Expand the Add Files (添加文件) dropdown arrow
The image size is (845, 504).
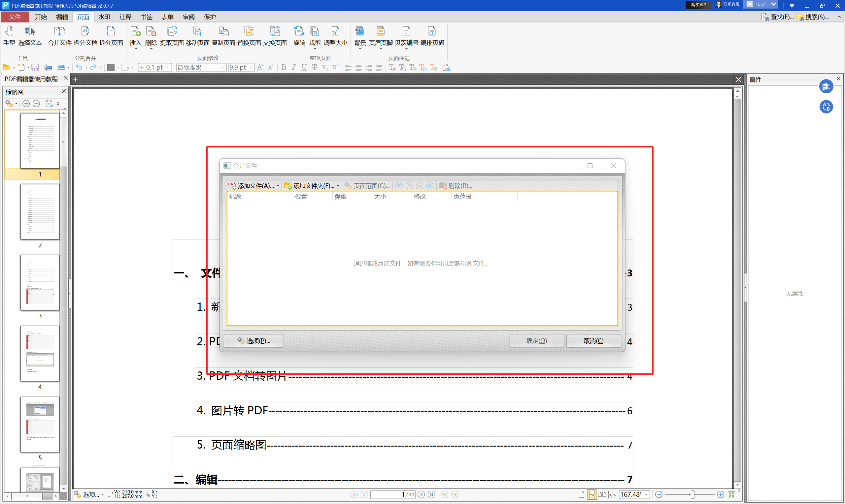[x=278, y=186]
